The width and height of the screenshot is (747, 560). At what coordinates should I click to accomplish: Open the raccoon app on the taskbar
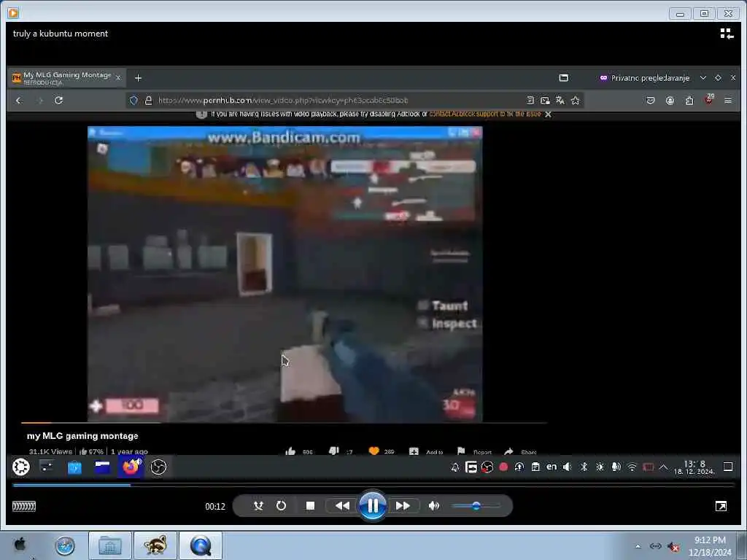pos(155,545)
